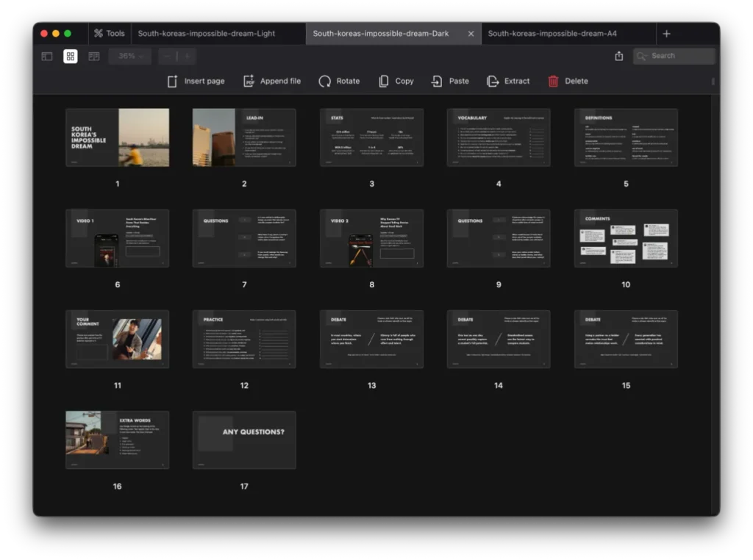Click the zoom in plus button

[188, 56]
